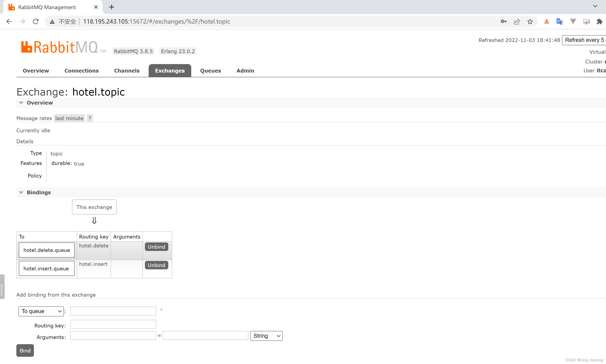Click the Routing key input field
Viewport: 606px width, 364px height.
113,324
